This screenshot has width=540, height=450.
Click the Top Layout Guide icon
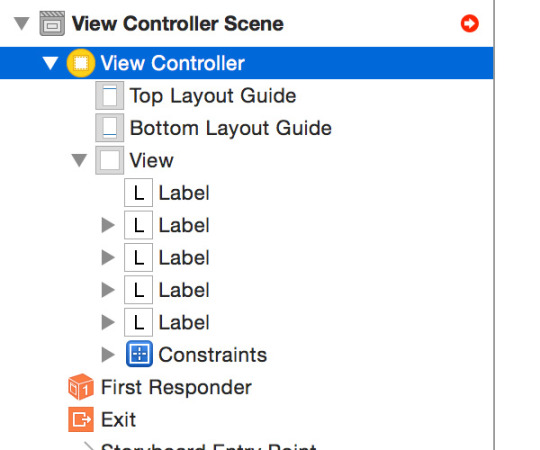coord(110,96)
